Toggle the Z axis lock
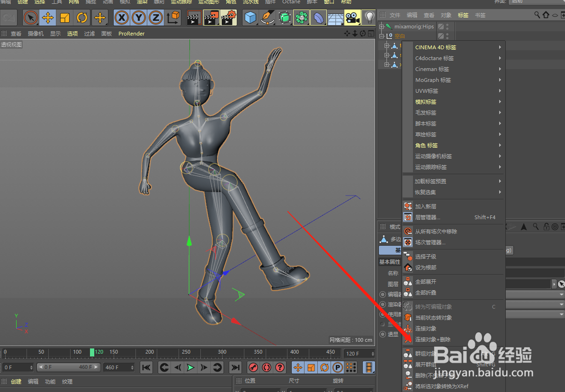Viewport: 565px width, 392px height. point(156,18)
